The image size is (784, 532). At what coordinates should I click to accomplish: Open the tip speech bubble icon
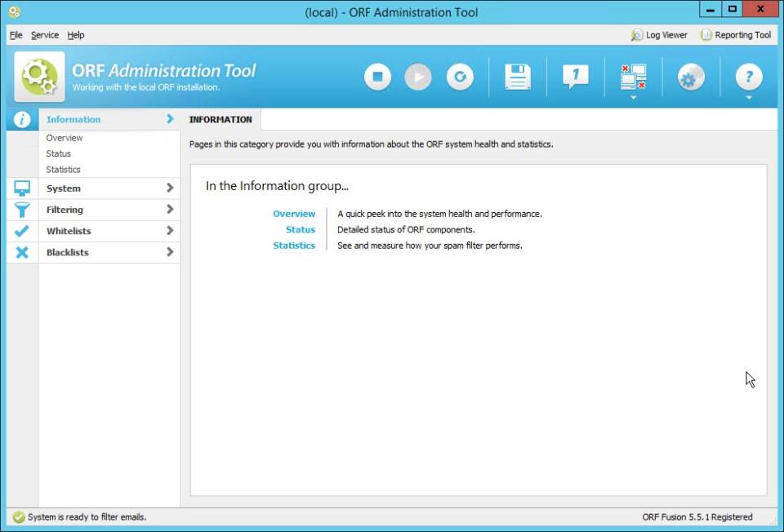[x=576, y=77]
